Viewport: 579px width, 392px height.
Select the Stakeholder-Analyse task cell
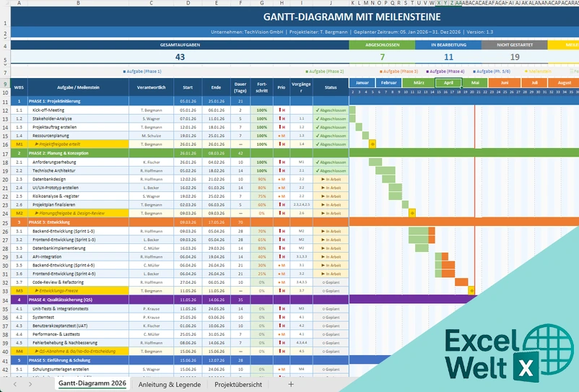(78, 118)
